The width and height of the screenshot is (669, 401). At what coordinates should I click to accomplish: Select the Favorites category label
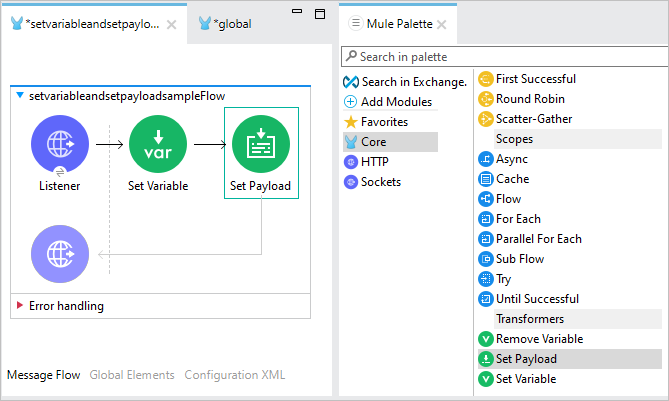(384, 122)
